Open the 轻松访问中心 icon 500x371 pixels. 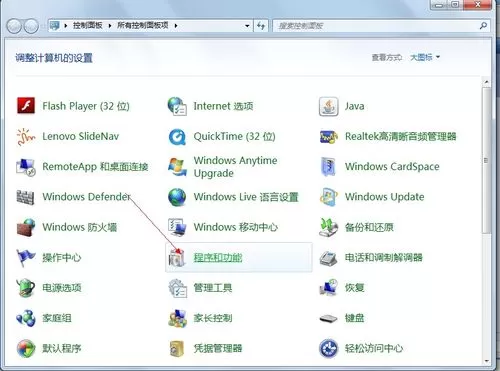(328, 349)
